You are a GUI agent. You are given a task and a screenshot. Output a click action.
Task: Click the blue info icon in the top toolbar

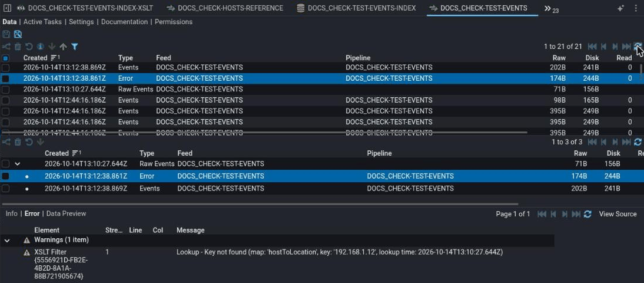click(x=41, y=47)
